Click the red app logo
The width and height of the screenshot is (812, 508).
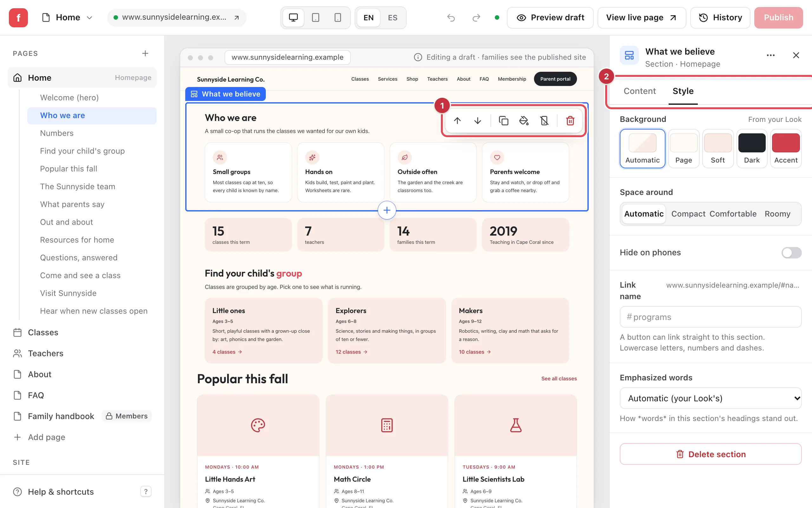point(18,17)
